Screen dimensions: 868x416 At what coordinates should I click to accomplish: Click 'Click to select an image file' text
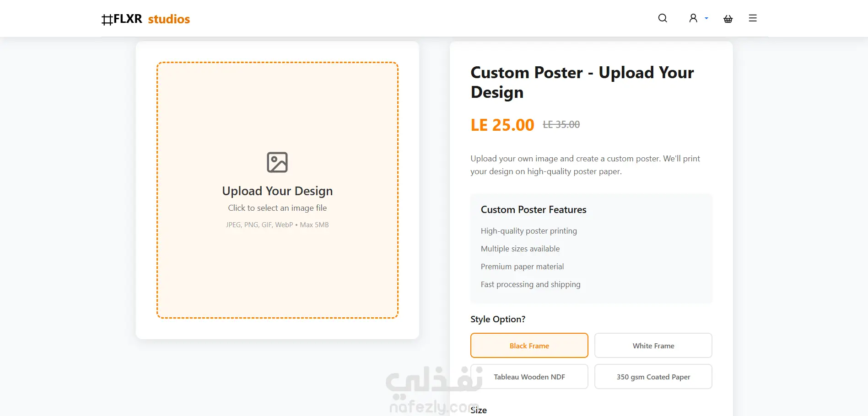tap(277, 208)
